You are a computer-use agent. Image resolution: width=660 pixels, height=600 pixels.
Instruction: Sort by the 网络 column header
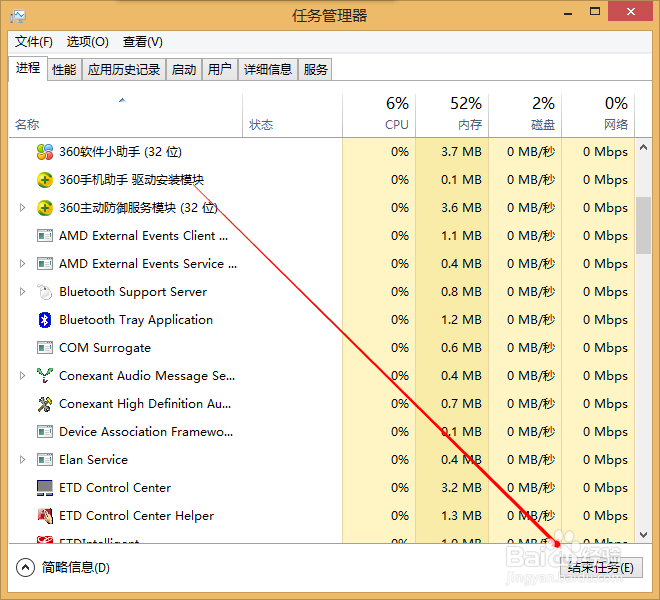598,116
